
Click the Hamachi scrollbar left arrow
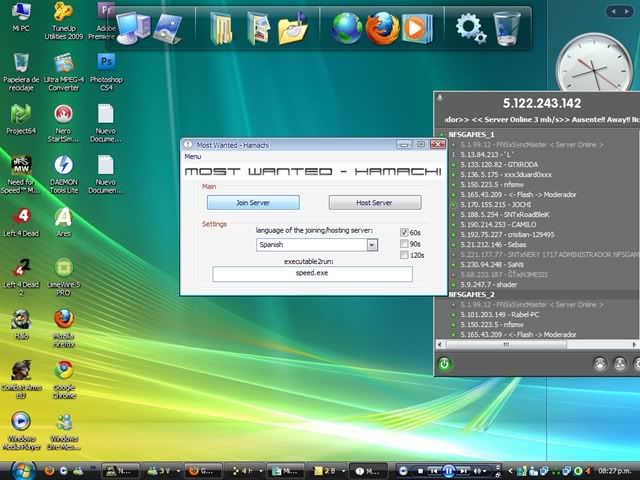[x=440, y=344]
